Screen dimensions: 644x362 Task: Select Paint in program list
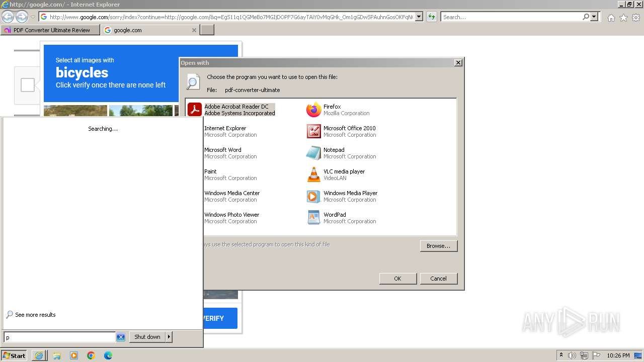click(230, 174)
